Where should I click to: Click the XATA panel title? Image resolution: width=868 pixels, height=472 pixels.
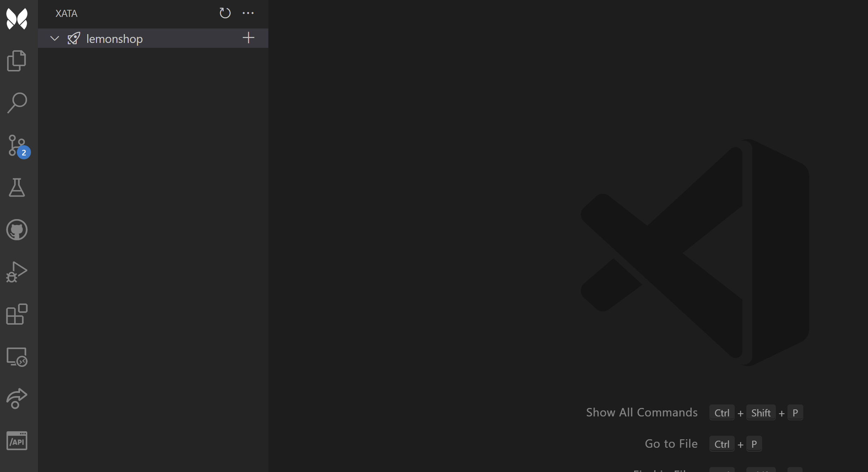pos(66,13)
